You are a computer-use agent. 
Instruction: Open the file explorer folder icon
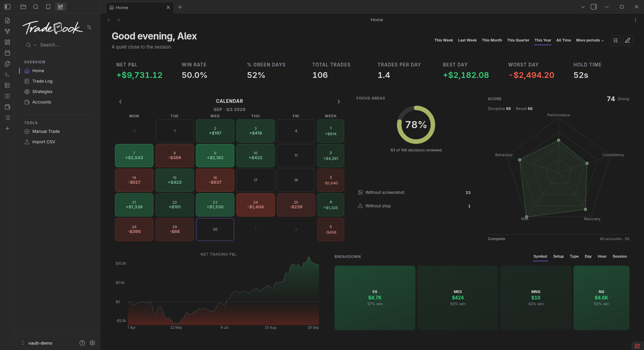coord(23,7)
